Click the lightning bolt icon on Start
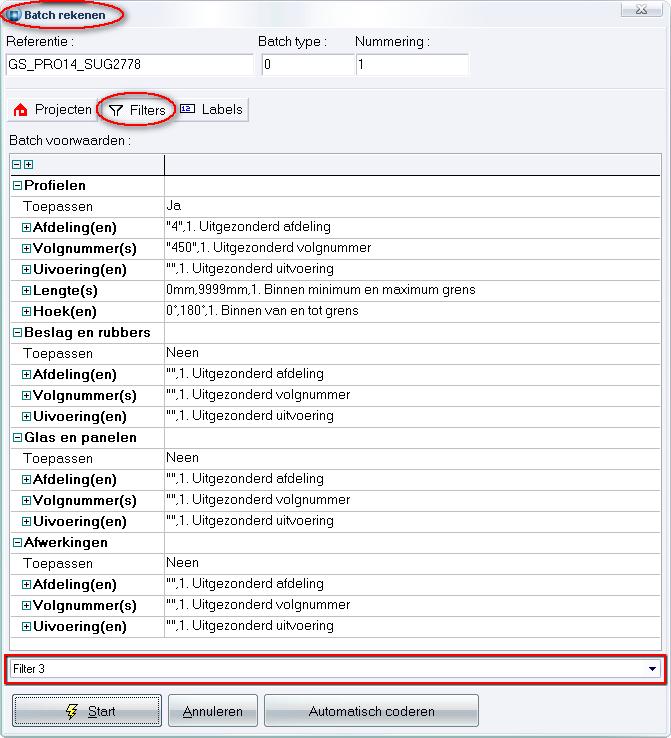671x738 pixels. pyautogui.click(x=72, y=711)
